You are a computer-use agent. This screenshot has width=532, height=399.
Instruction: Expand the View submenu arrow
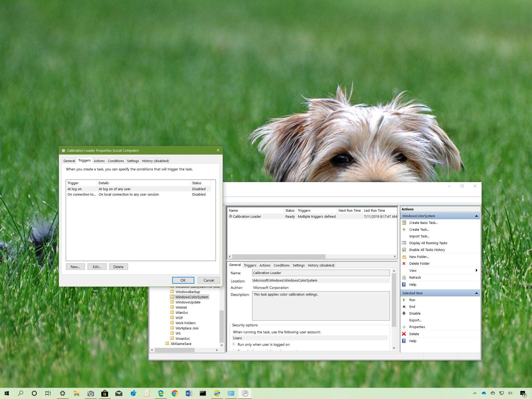point(476,270)
